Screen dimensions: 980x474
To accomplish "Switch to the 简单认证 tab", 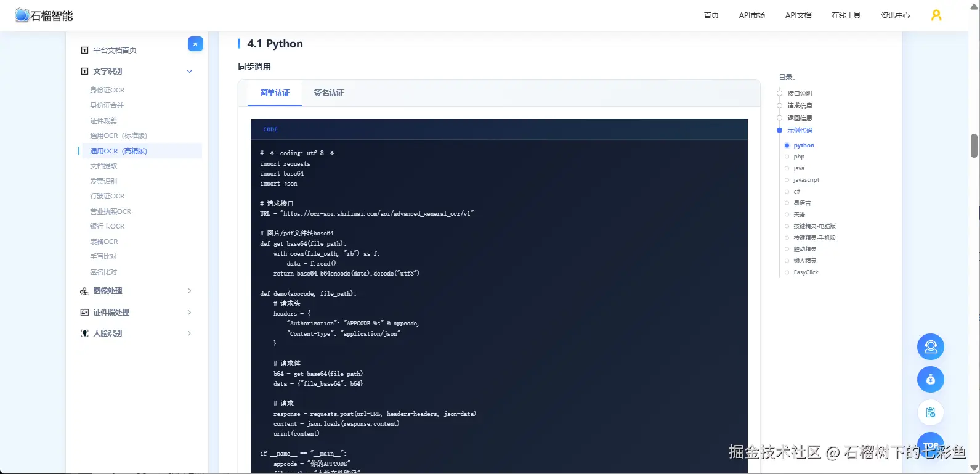I will pyautogui.click(x=275, y=93).
